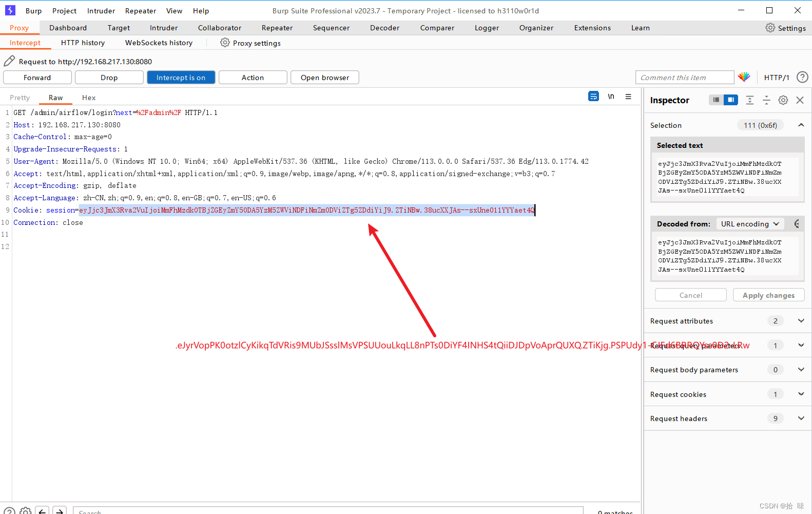Image resolution: width=812 pixels, height=514 pixels.
Task: Open the highlight color picker icon
Action: (744, 77)
